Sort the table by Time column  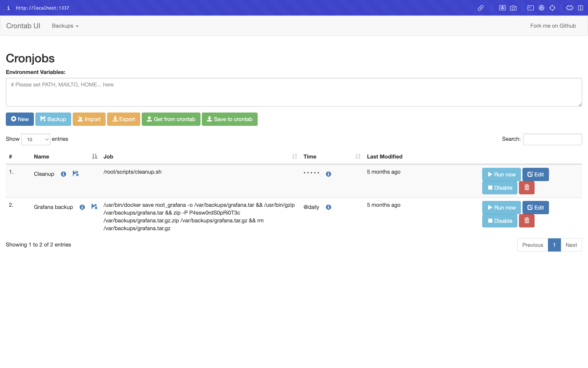[332, 157]
